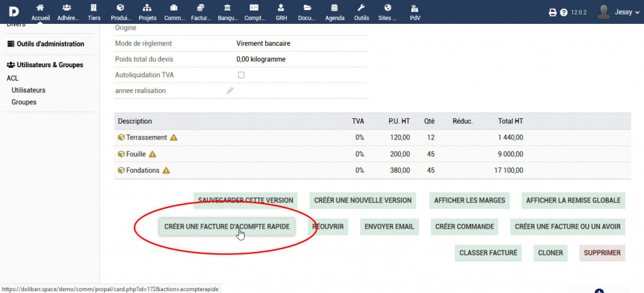Click the print icon in top bar
The height and width of the screenshot is (293, 644).
tap(552, 12)
